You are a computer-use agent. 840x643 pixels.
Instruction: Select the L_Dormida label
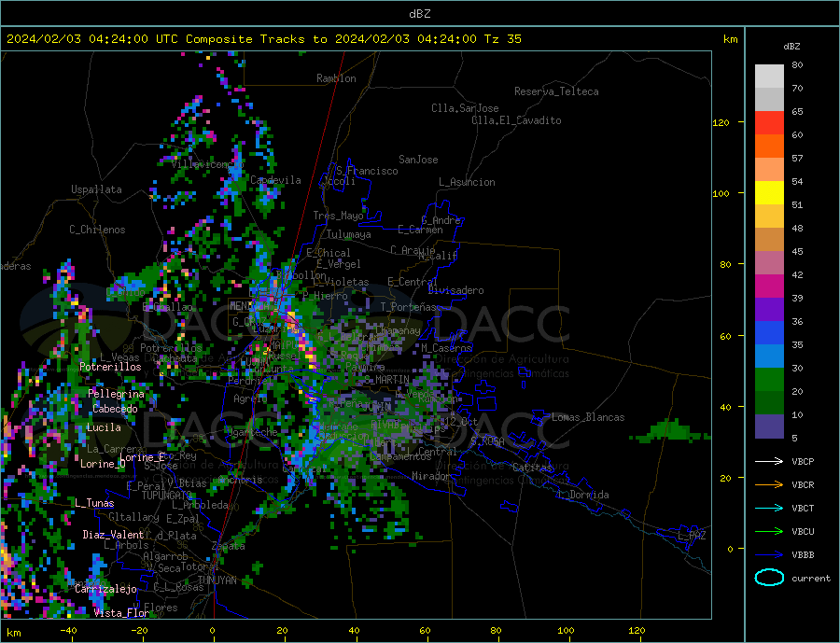(x=585, y=495)
